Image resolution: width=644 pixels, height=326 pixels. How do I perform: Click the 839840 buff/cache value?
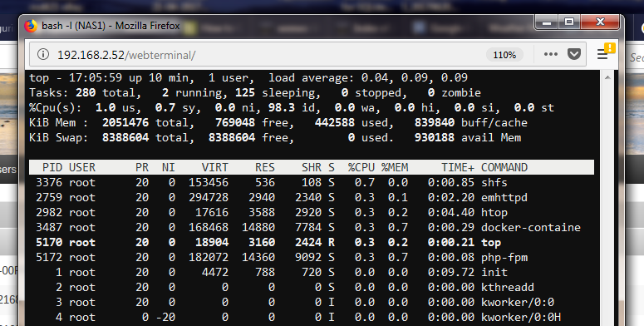pos(434,122)
